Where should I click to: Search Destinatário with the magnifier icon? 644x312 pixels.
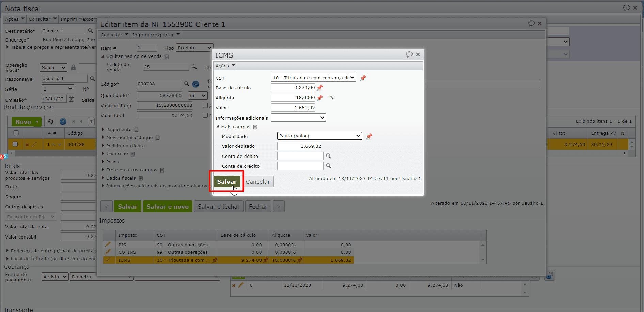(x=90, y=31)
